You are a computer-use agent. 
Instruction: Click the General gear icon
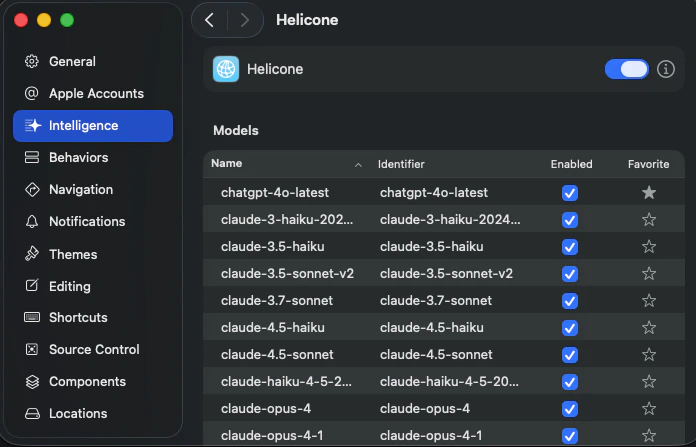pos(32,61)
